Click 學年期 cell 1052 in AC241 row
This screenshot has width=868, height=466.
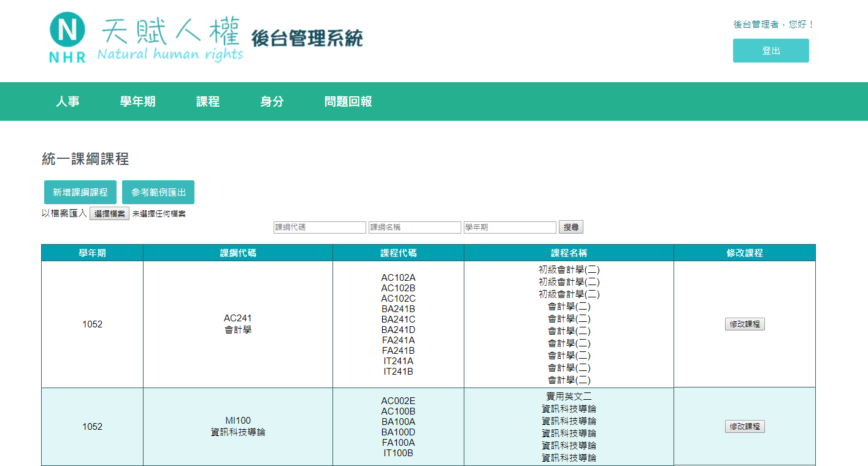tap(93, 324)
